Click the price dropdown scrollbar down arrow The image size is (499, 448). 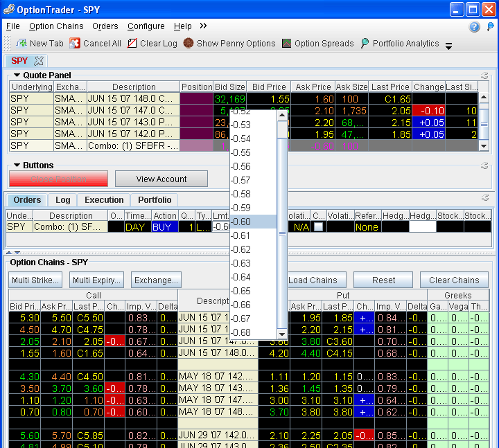pyautogui.click(x=282, y=334)
